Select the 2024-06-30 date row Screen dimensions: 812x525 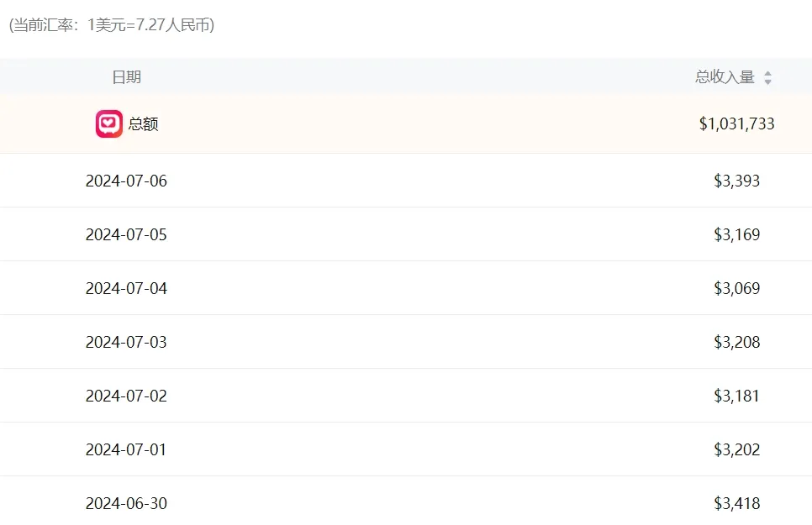(126, 503)
